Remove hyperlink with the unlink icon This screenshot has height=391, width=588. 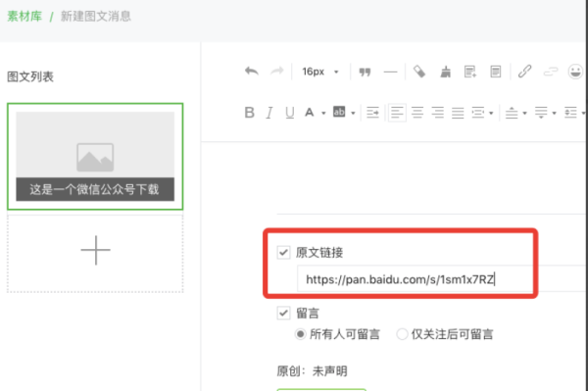(x=551, y=71)
